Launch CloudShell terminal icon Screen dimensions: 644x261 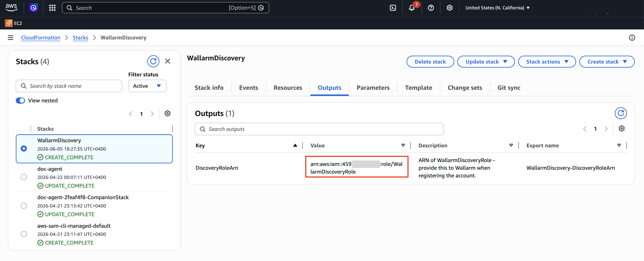tap(393, 8)
